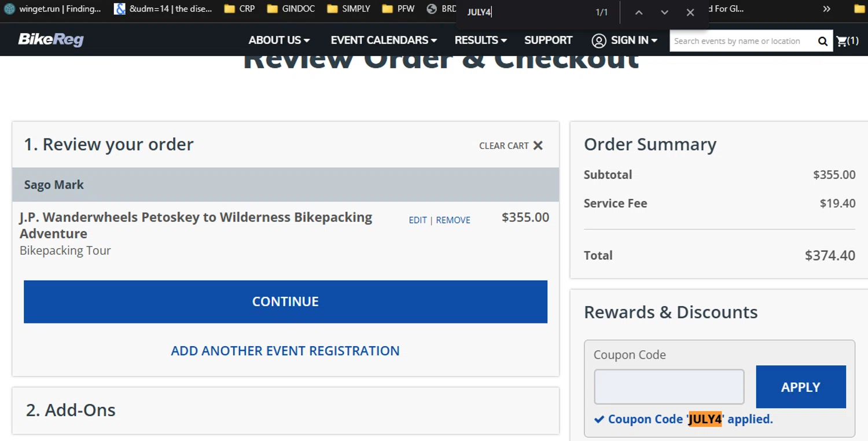Viewport: 868px width, 441px height.
Task: Click the $374.40 total amount
Action: tap(830, 255)
